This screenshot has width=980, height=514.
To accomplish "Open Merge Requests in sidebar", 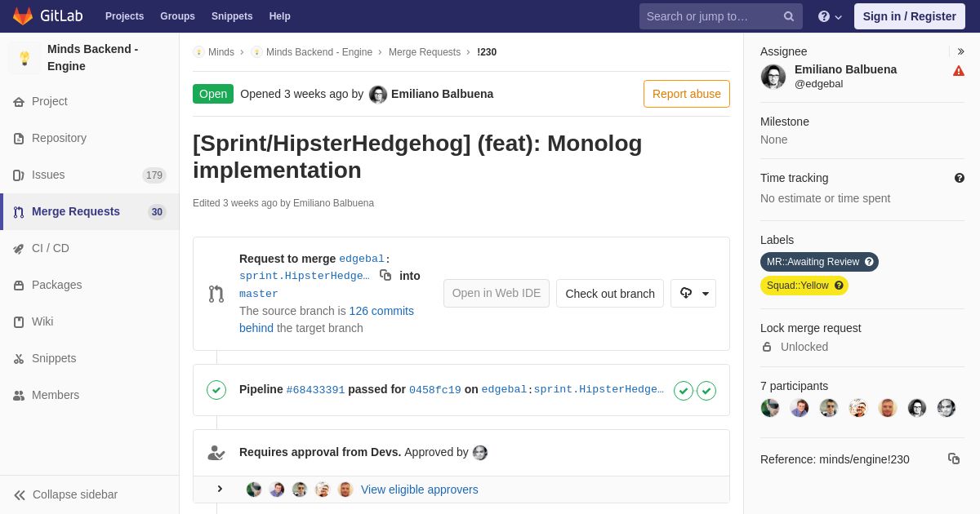I will pyautogui.click(x=90, y=211).
